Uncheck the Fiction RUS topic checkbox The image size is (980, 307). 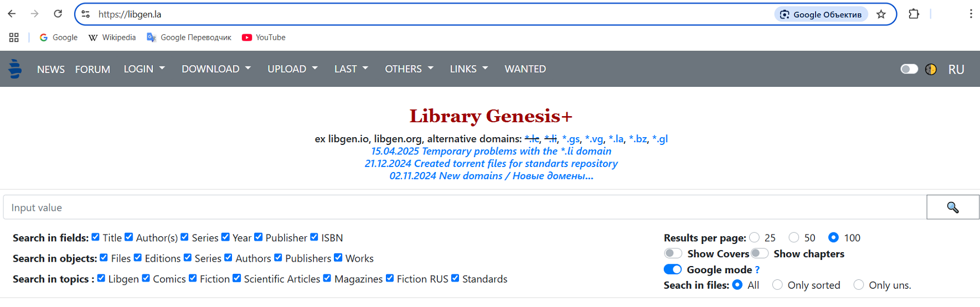point(390,278)
